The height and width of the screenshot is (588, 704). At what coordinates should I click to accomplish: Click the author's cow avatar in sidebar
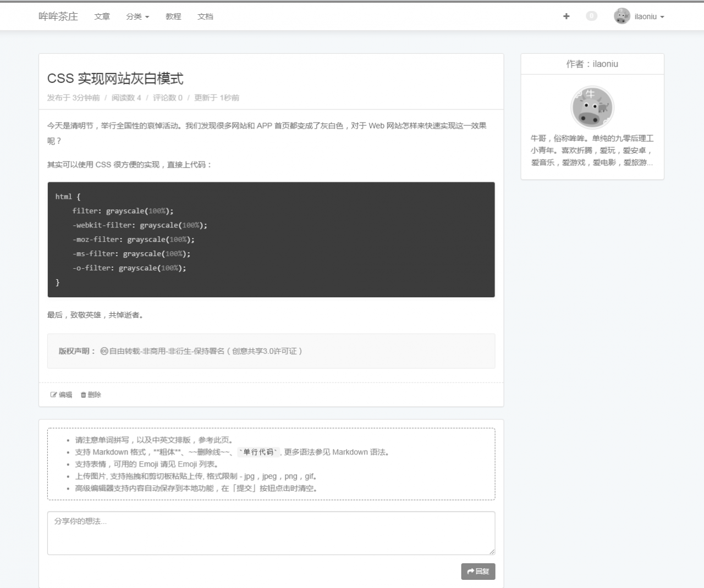click(x=592, y=107)
